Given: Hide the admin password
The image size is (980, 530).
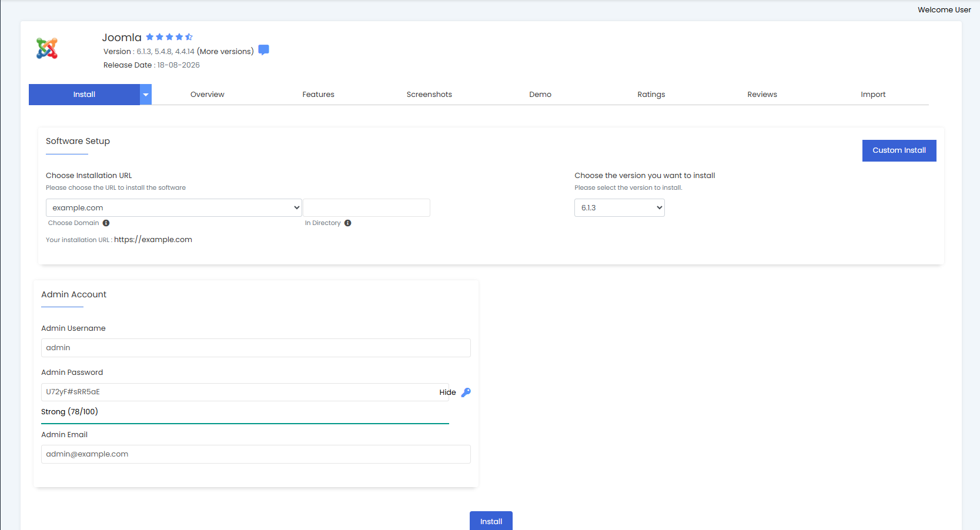Looking at the screenshot, I should coord(447,393).
